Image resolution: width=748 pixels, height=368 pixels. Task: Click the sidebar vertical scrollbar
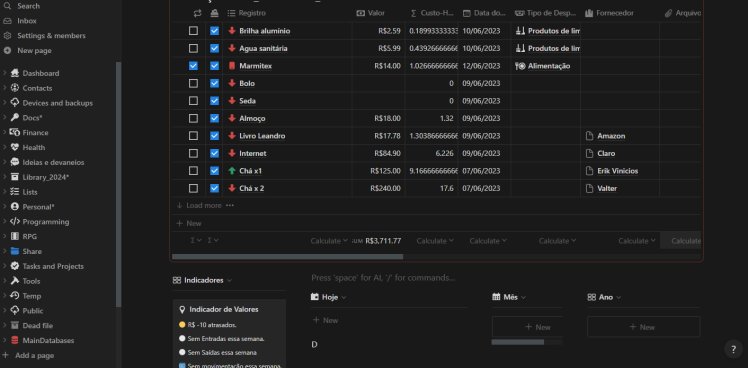click(118, 185)
